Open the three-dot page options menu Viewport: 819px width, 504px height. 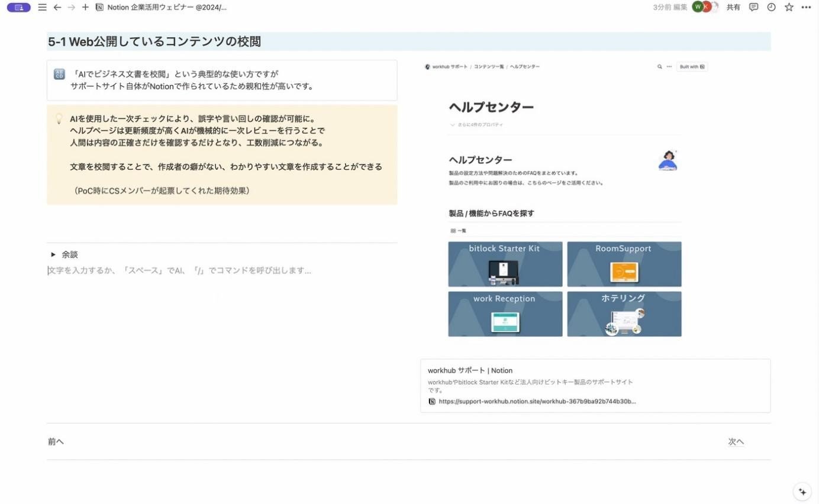(x=806, y=7)
